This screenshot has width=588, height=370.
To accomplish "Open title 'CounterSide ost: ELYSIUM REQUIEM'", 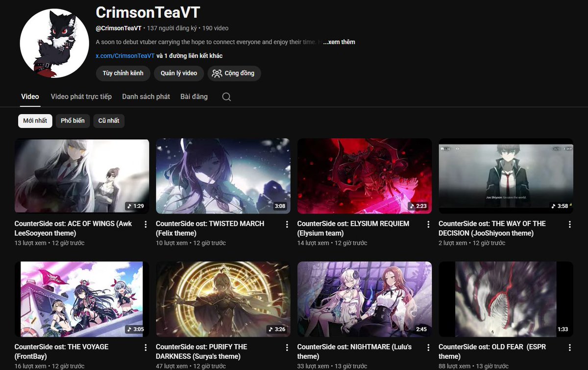I will [353, 228].
